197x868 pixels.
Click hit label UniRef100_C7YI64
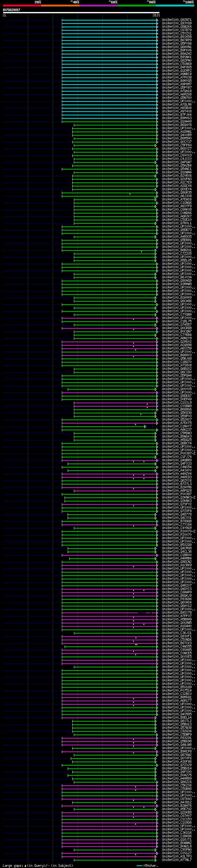coord(176,524)
